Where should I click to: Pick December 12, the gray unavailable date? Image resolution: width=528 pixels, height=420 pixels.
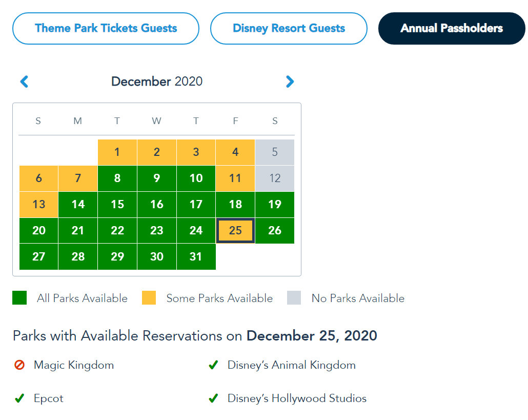[x=275, y=178]
